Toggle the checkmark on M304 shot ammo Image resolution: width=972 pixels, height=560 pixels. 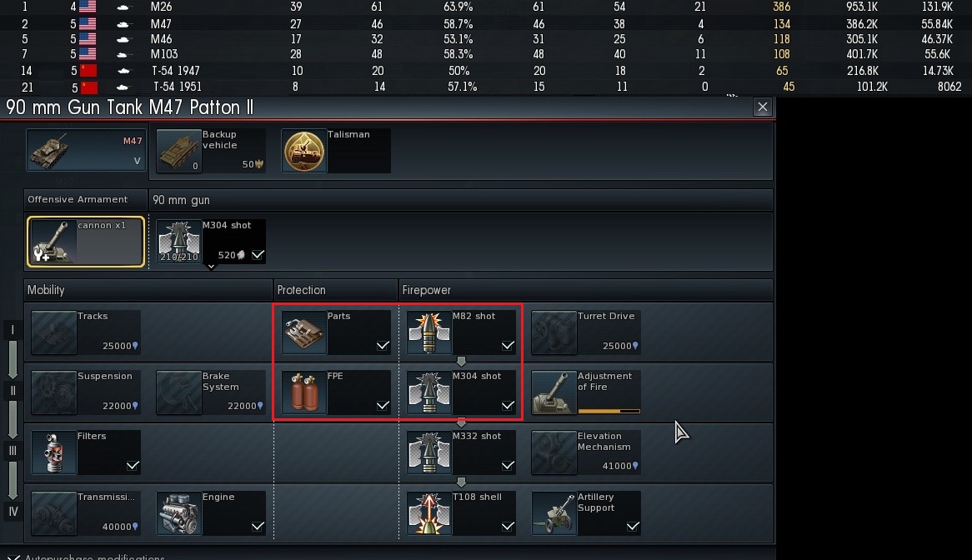point(258,255)
